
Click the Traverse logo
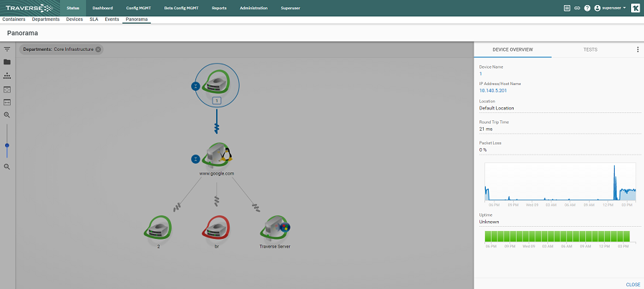click(x=29, y=8)
